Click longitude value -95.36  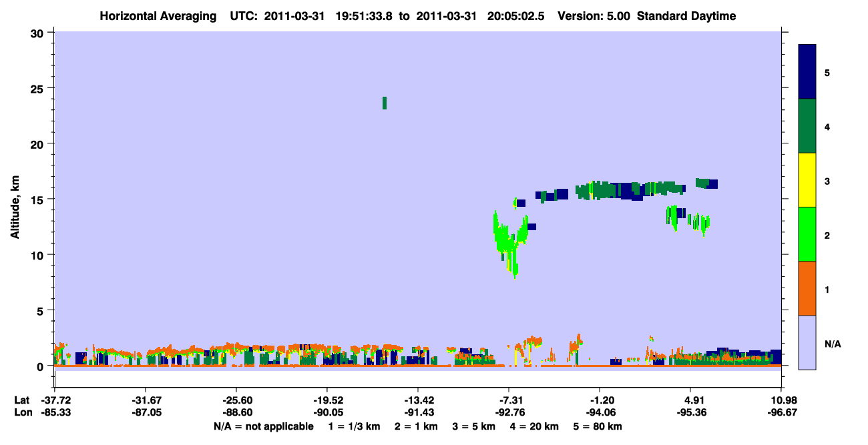pyautogui.click(x=691, y=413)
